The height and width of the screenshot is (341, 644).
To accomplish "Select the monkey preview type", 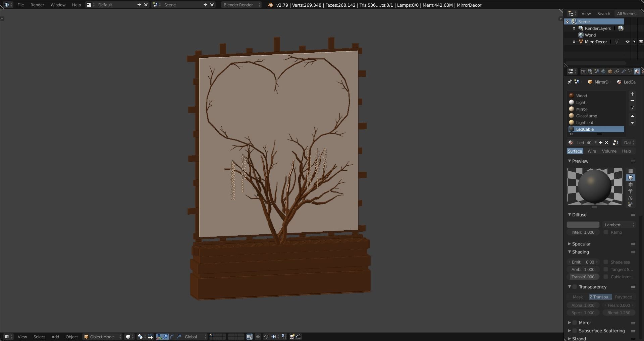I will click(x=631, y=191).
